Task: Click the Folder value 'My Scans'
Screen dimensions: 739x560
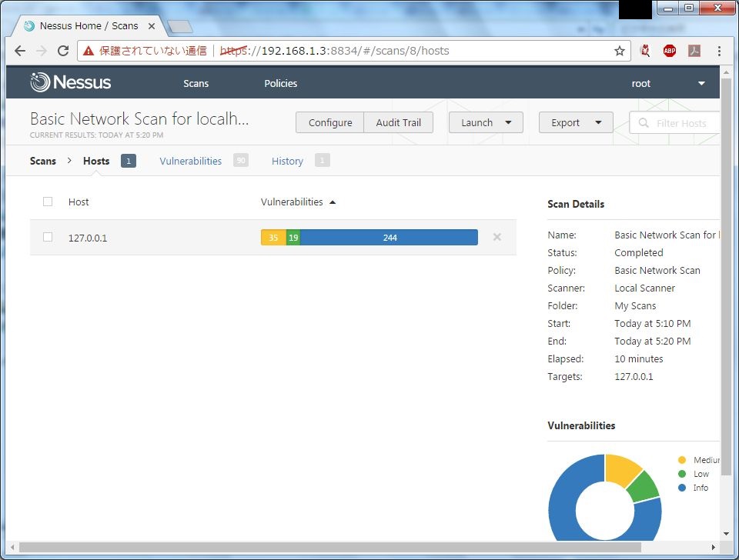Action: pyautogui.click(x=635, y=306)
